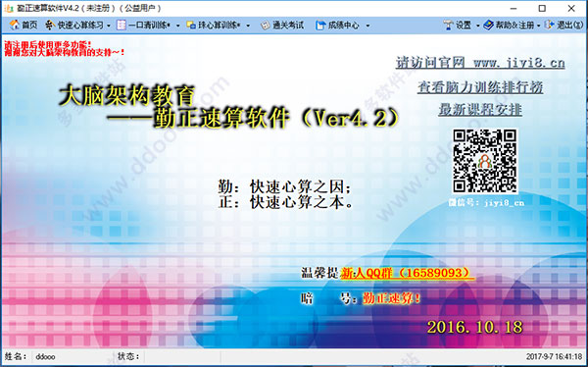
Task: Open the 查看脑力训练排行榜 link
Action: click(x=480, y=87)
